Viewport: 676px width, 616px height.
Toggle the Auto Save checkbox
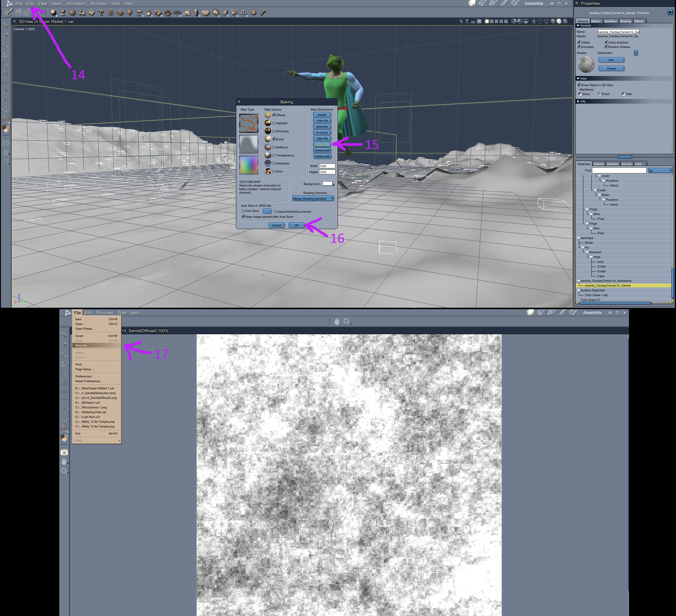pyautogui.click(x=243, y=211)
